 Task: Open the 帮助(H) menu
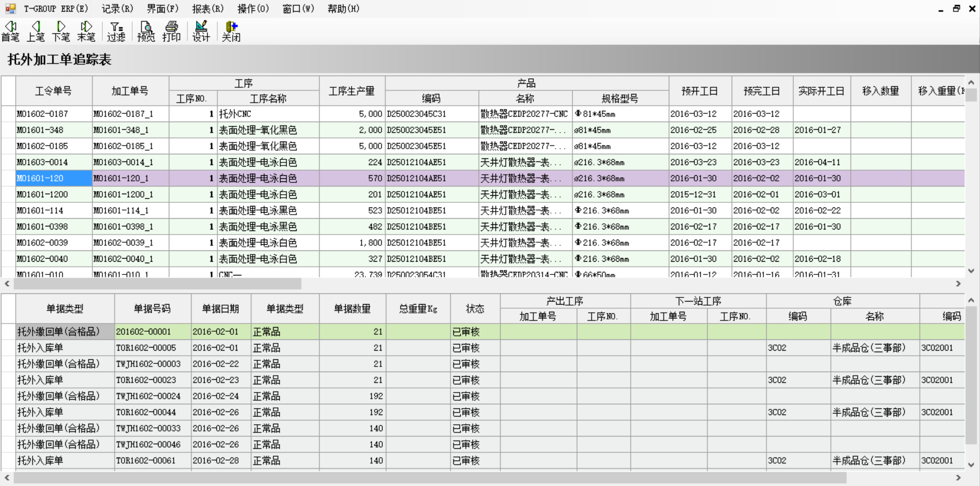click(344, 9)
